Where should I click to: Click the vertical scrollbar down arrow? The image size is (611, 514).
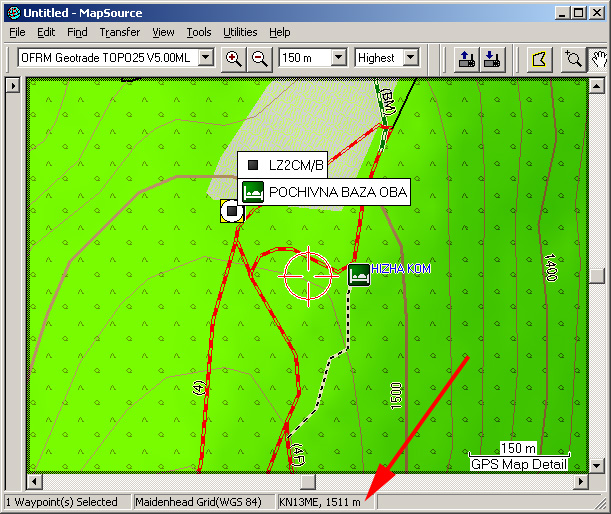pos(597,465)
